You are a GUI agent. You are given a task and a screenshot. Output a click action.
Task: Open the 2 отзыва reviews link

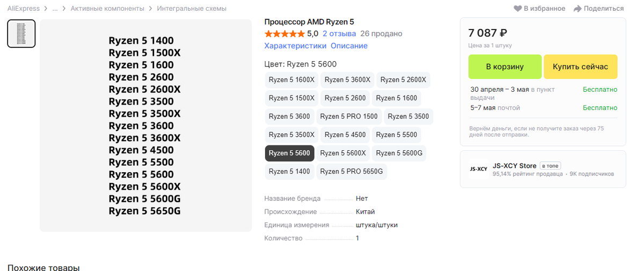[339, 34]
